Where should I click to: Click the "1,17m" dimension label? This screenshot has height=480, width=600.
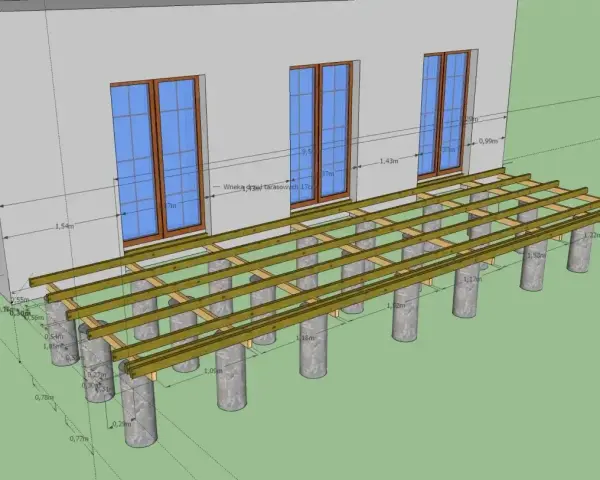[473, 279]
